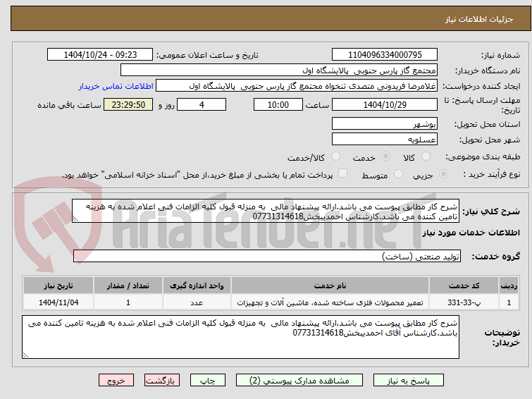Click the تعداد / مقدار column header
The height and width of the screenshot is (399, 532).
coord(128,286)
